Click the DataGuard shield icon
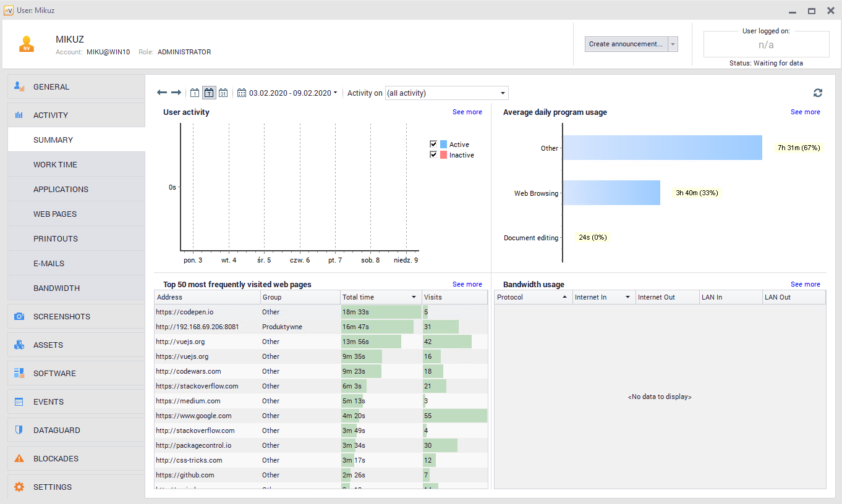The image size is (842, 504). click(x=19, y=430)
